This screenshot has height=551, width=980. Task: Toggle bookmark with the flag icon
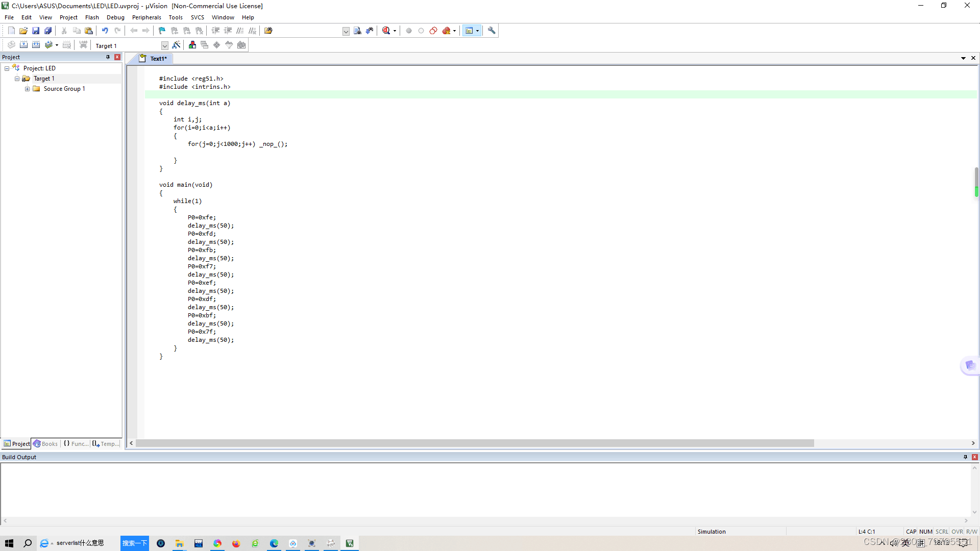162,31
